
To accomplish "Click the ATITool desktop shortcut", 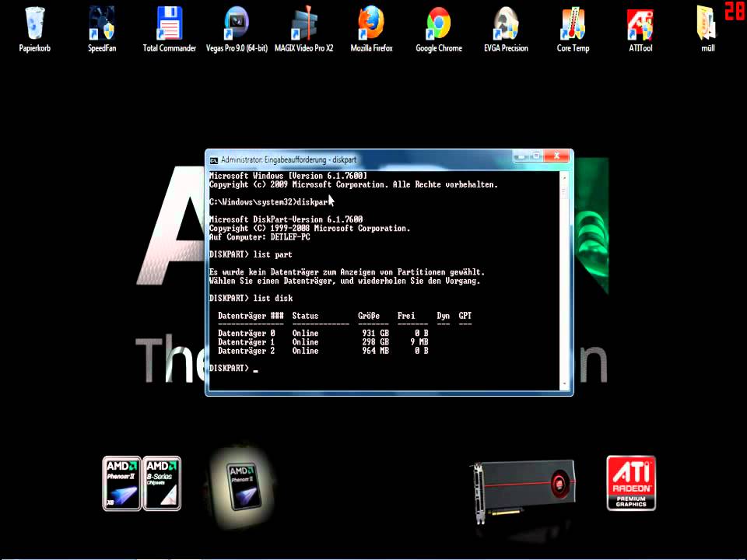I will point(640,25).
